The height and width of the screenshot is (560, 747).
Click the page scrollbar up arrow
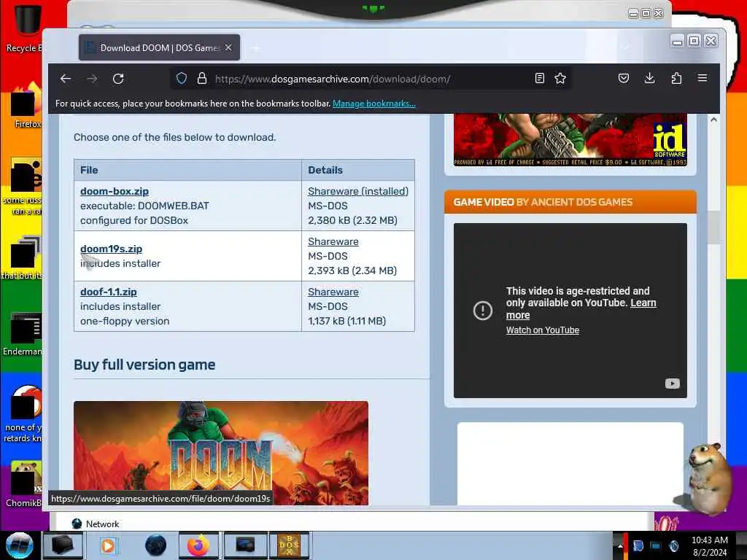coord(713,120)
